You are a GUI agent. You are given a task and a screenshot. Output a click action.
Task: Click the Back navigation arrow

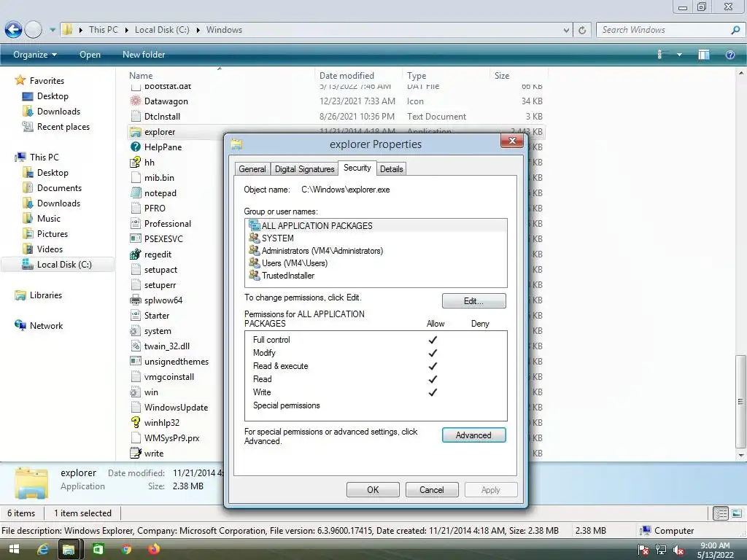[x=13, y=29]
